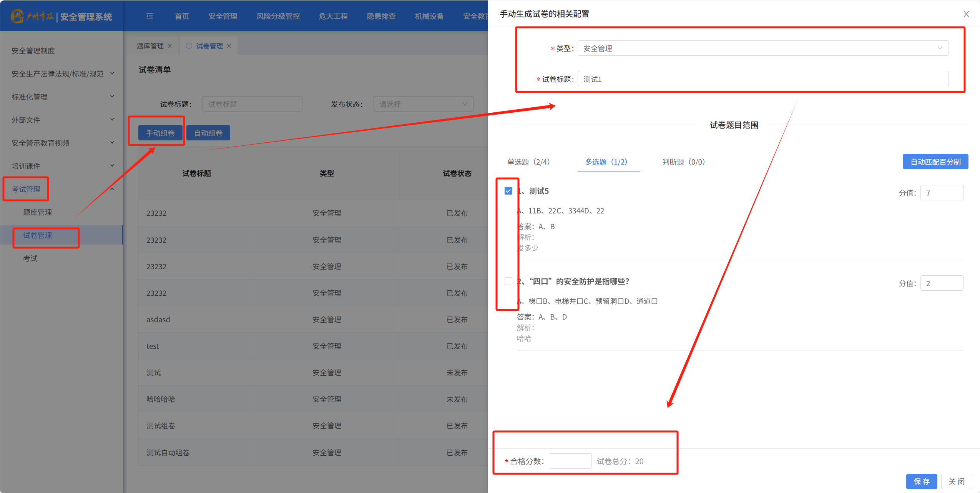Click the menu collapse hamburger icon

pos(150,16)
